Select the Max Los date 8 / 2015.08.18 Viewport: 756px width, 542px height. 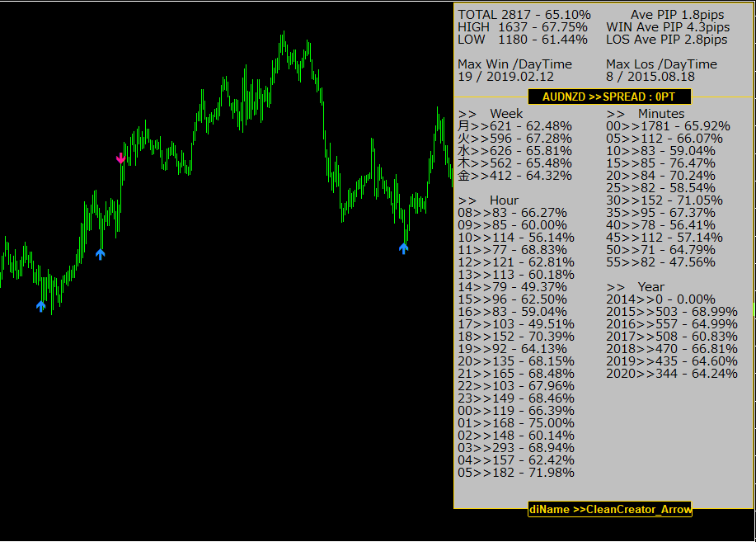(650, 77)
